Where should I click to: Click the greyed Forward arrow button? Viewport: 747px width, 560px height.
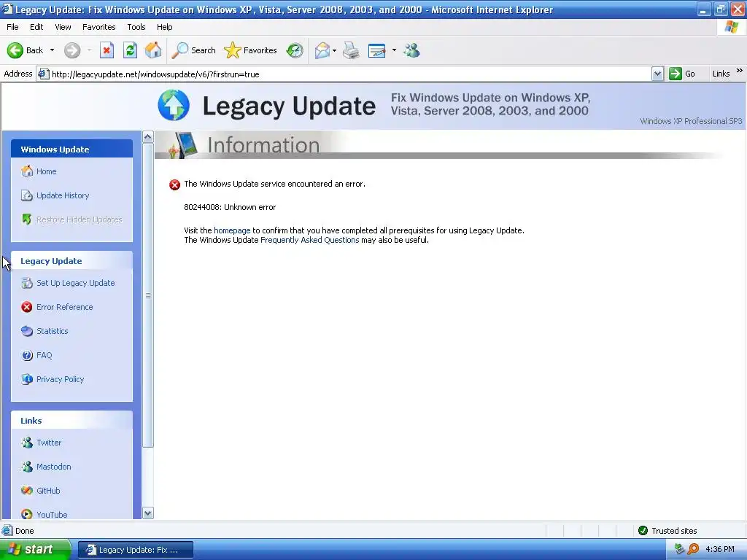72,50
